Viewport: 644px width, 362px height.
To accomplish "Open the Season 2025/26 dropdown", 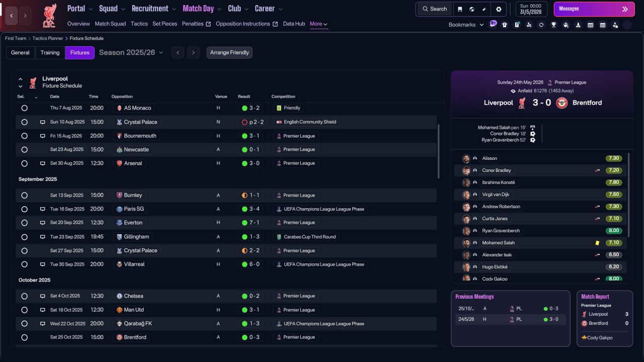I will tap(131, 52).
